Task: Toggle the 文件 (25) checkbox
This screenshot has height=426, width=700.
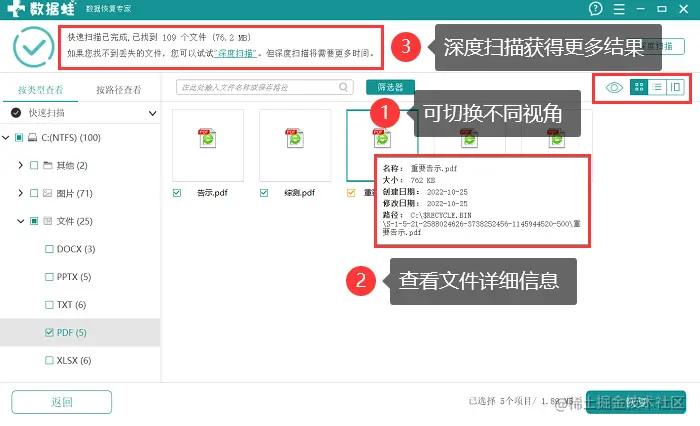Action: pos(34,221)
